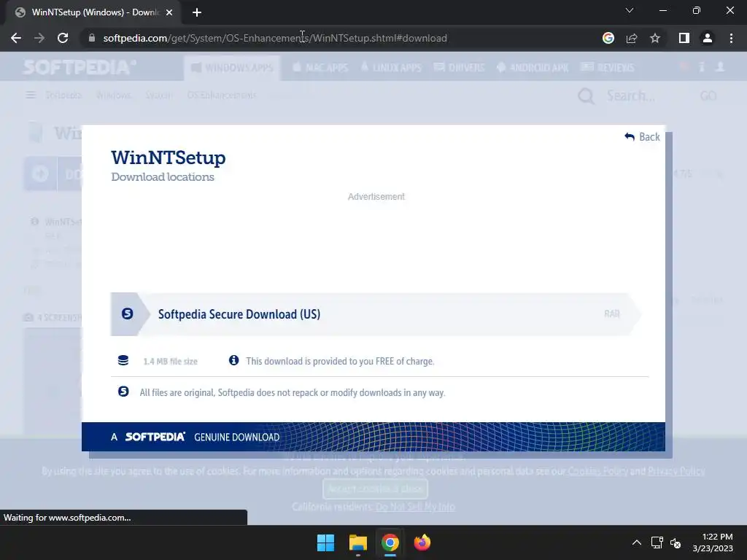Screen dimensions: 747x560
Task: Bookmark the page with the star icon
Action: (655, 38)
